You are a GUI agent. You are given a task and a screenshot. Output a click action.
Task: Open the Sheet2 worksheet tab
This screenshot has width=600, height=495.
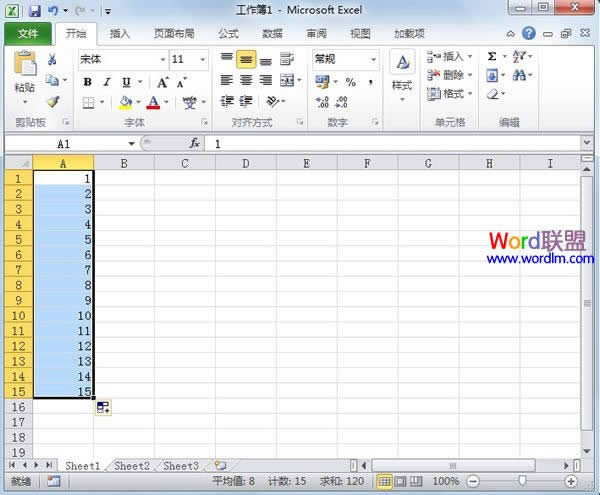click(x=131, y=466)
